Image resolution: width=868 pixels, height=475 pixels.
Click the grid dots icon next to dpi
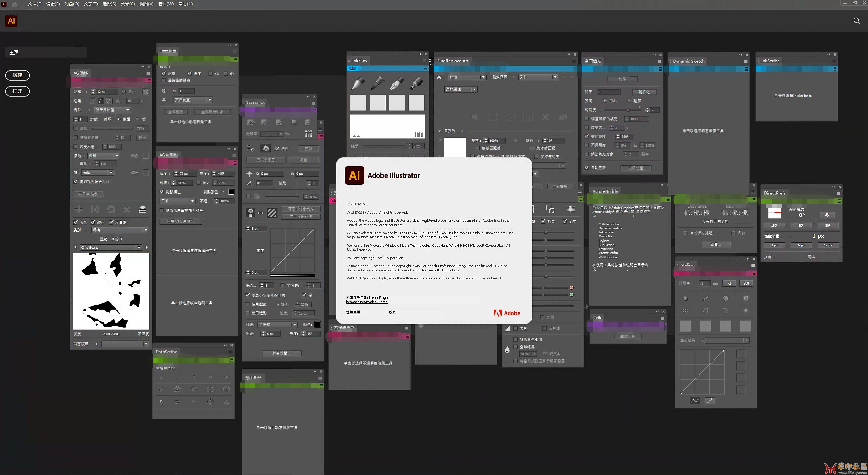(308, 134)
